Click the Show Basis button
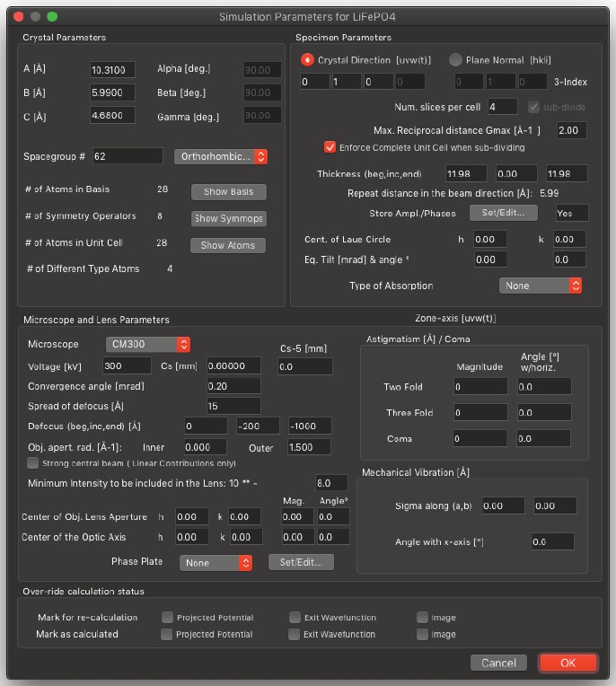Image resolution: width=616 pixels, height=686 pixels. (227, 191)
